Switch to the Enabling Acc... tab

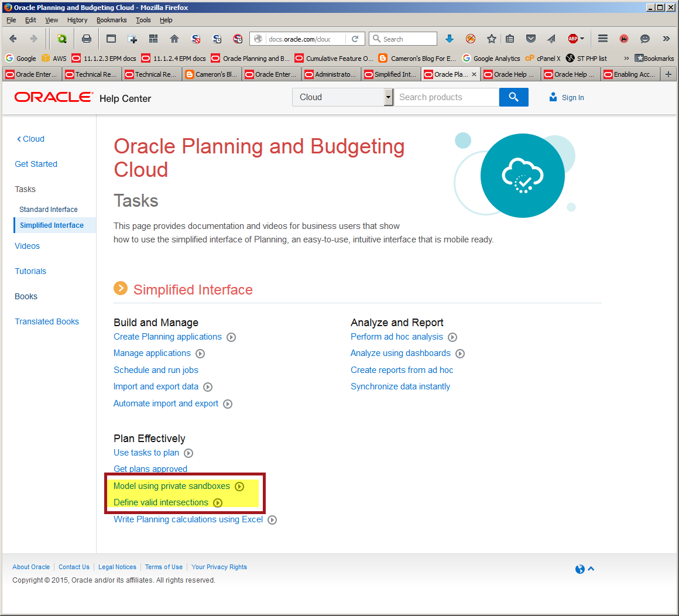pyautogui.click(x=630, y=74)
